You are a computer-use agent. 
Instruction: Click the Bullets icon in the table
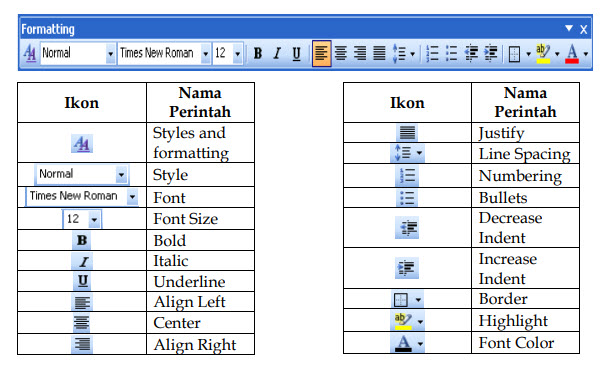407,198
